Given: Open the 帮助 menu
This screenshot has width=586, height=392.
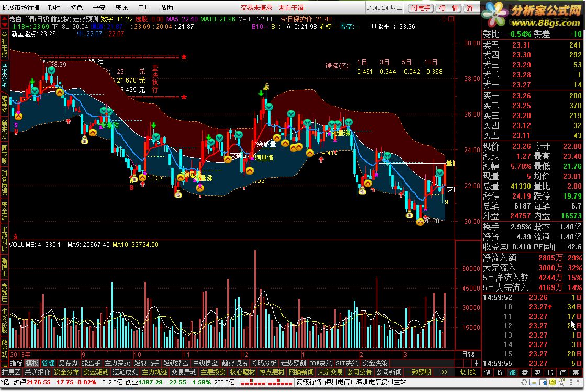Looking at the screenshot, I should click(167, 7).
